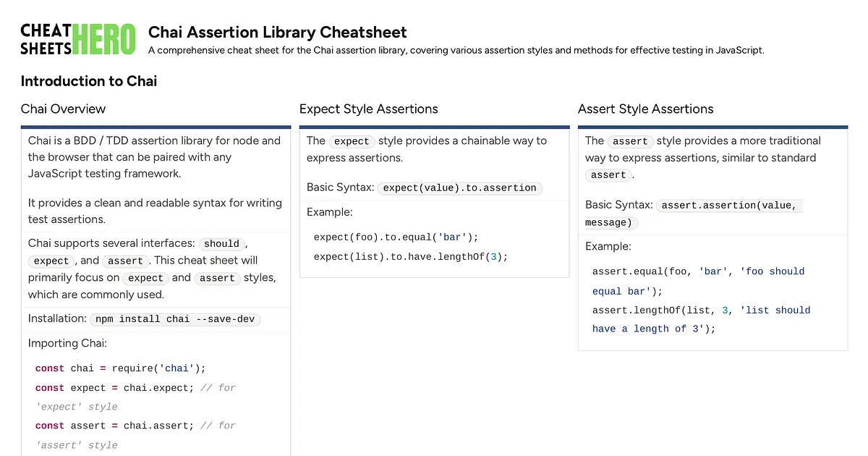The width and height of the screenshot is (868, 456).
Task: Switch to the Assert Style Assertions section
Action: pos(645,109)
